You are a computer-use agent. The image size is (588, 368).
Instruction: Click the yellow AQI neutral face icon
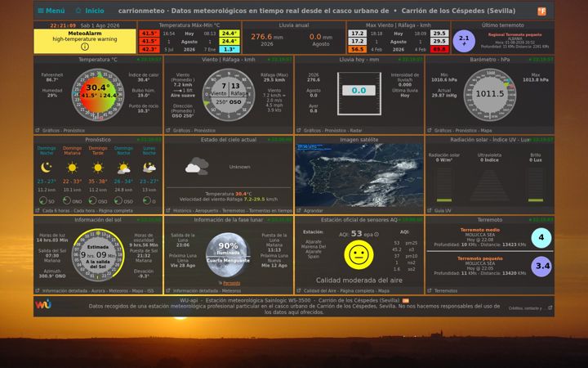359,255
